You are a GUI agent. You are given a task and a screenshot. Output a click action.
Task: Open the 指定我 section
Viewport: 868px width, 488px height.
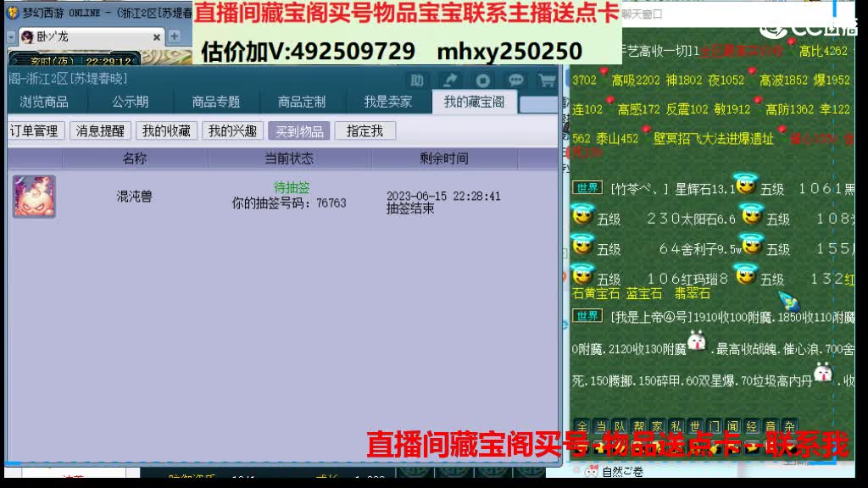pyautogui.click(x=364, y=131)
